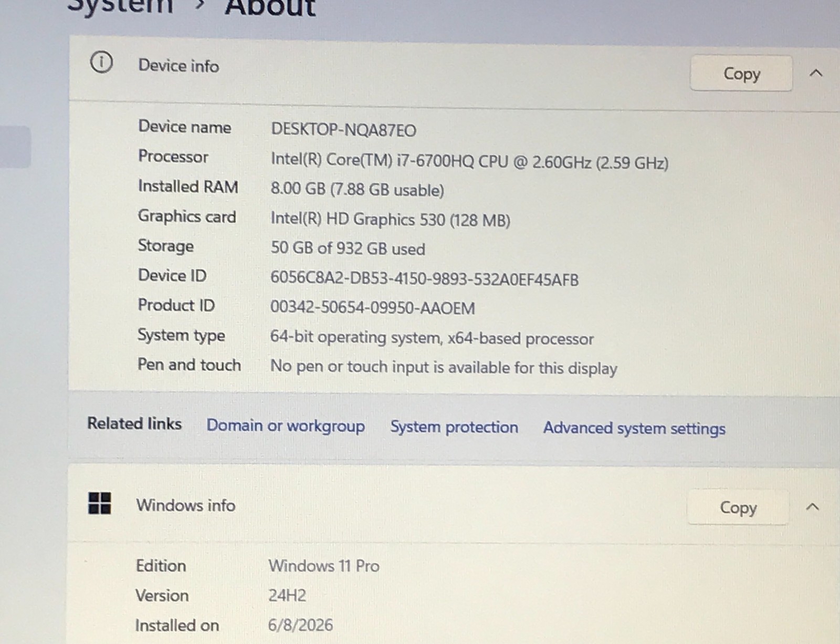Collapse the Device info section chevron
Image resolution: width=840 pixels, height=644 pixels.
[816, 73]
